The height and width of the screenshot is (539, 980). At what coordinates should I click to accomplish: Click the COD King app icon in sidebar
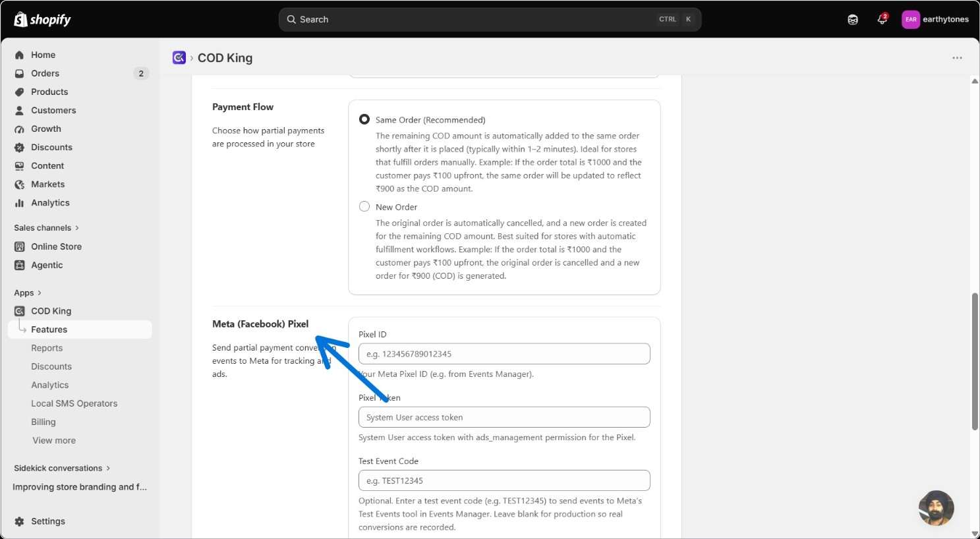[x=20, y=311]
